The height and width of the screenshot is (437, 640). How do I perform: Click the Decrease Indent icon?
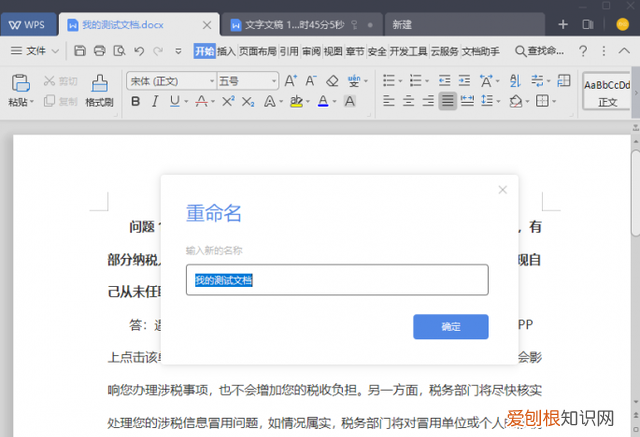pos(444,80)
